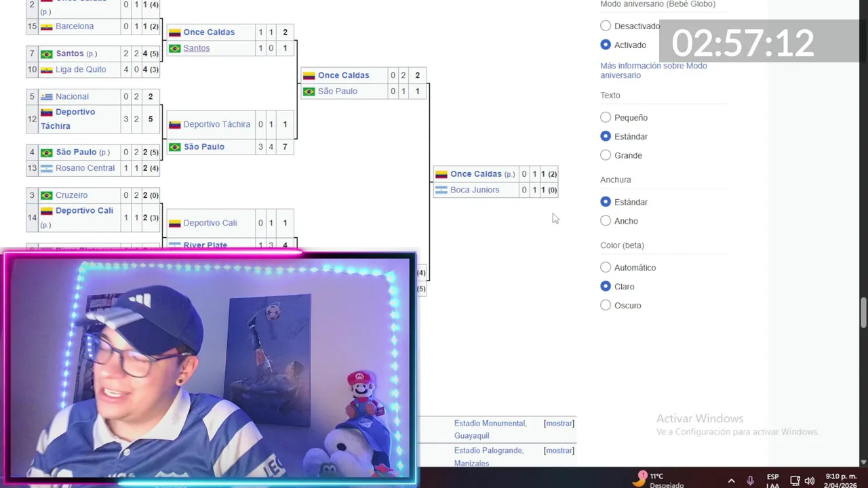Click the scrollbar down arrow

click(x=863, y=462)
